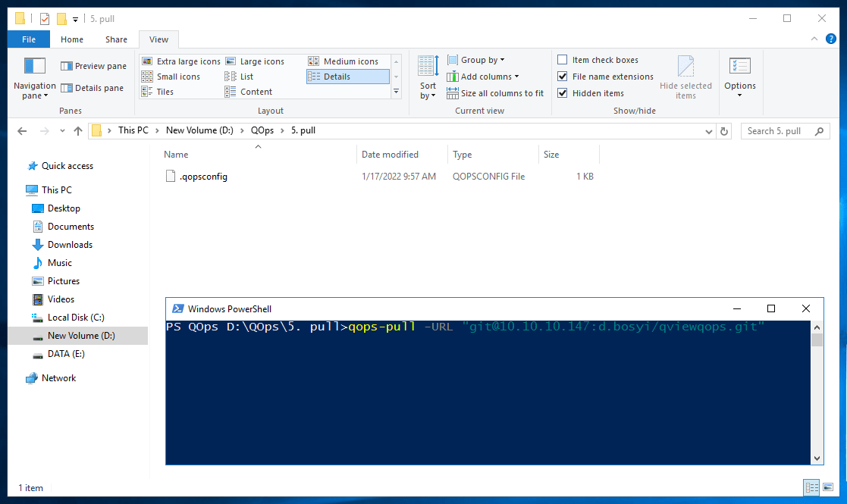Uncheck File name extensions

tap(563, 77)
